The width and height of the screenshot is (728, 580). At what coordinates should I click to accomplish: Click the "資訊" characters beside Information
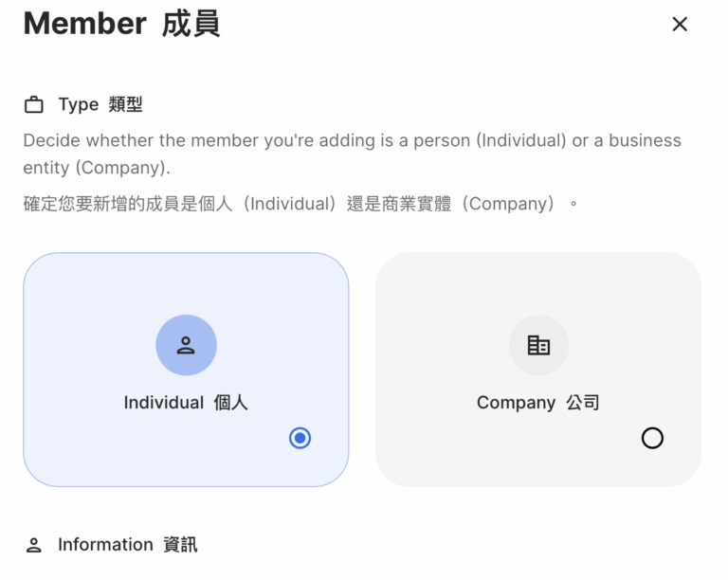(x=180, y=545)
